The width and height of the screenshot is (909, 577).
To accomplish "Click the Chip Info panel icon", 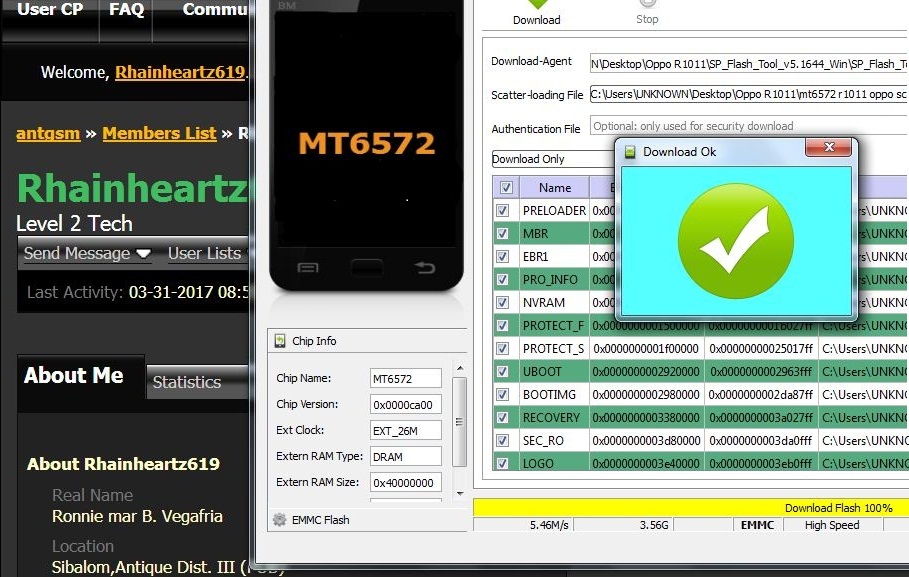I will 280,341.
